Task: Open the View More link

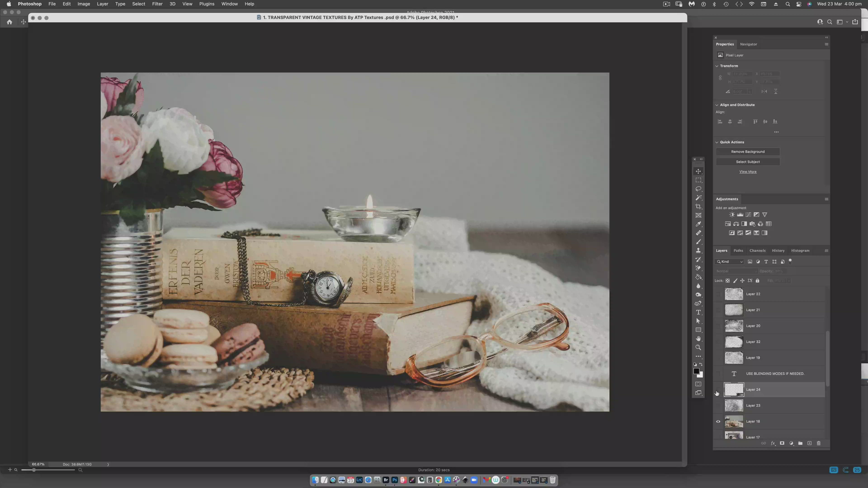Action: (748, 172)
